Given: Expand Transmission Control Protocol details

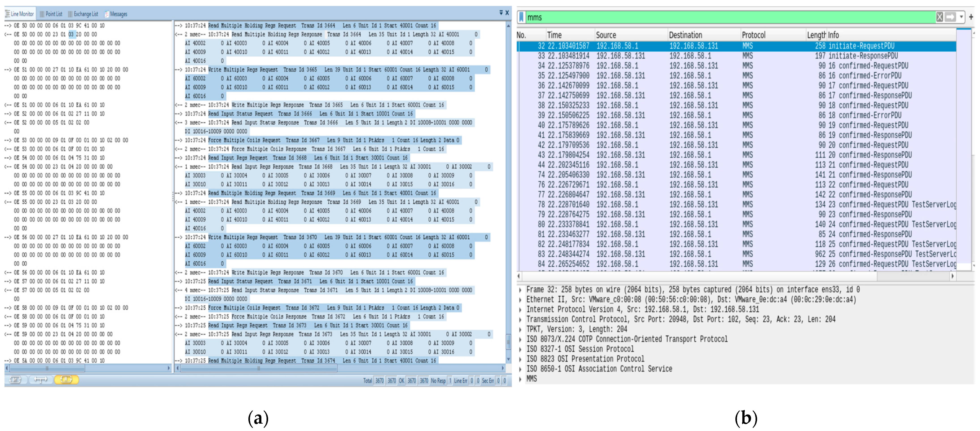Looking at the screenshot, I should pos(520,320).
